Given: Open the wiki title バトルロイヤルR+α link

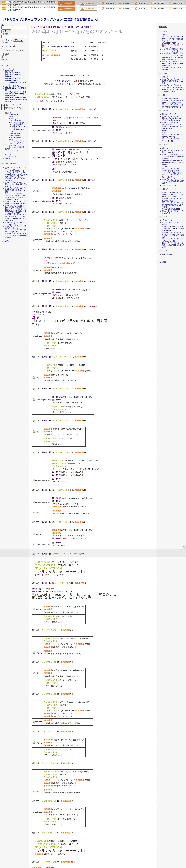Looking at the screenshot, I should (x=50, y=20).
